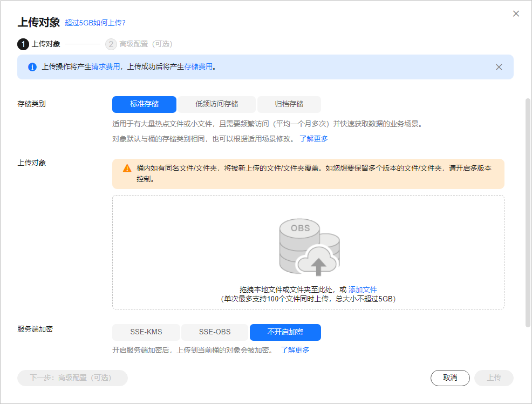Screen dimensions: 532x404
Task: Click the 取消 button
Action: point(450,378)
